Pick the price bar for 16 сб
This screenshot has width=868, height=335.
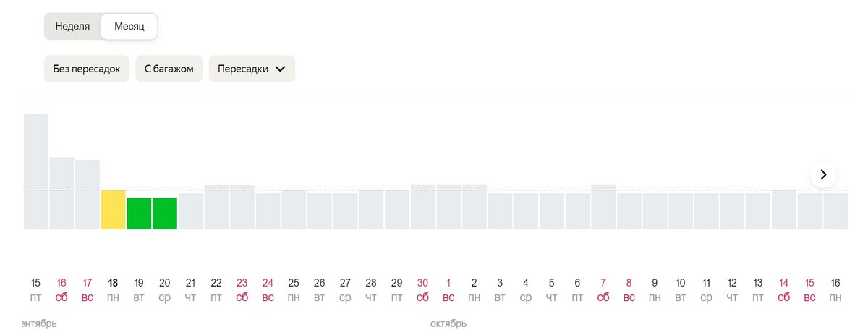[x=61, y=193]
